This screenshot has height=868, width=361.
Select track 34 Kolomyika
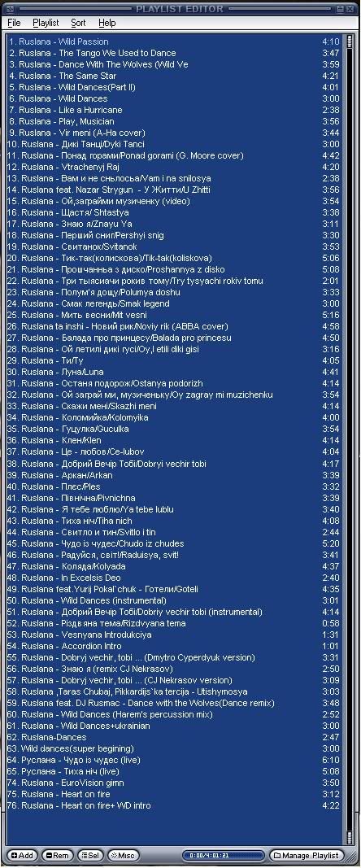[175, 417]
